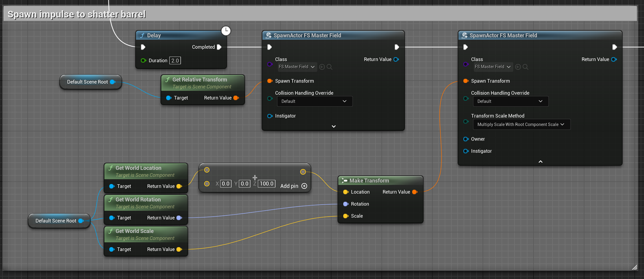Click second SpawnActor Return Value pin
Viewport: 644px width, 279px height.
614,60
